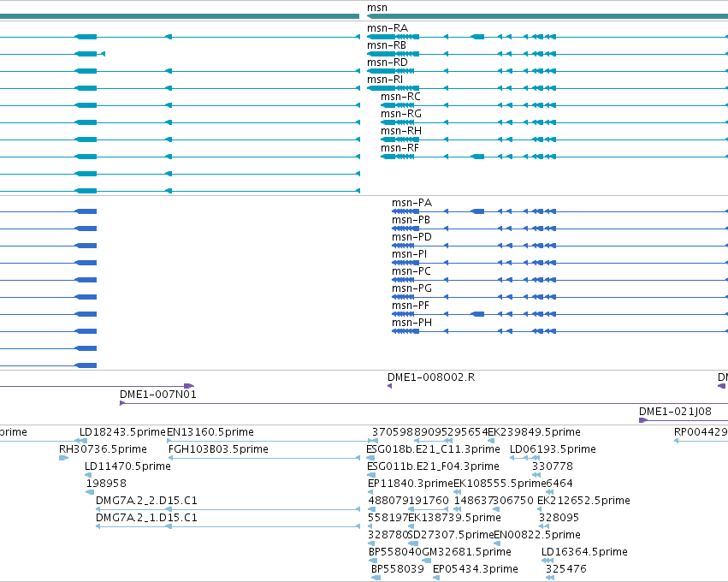Viewport: 728px width, 582px height.
Task: Click the msn-RB transcript label
Action: (x=387, y=45)
